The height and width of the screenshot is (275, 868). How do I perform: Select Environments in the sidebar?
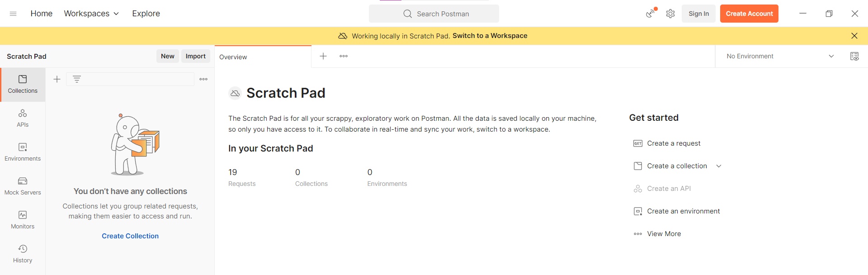tap(23, 152)
